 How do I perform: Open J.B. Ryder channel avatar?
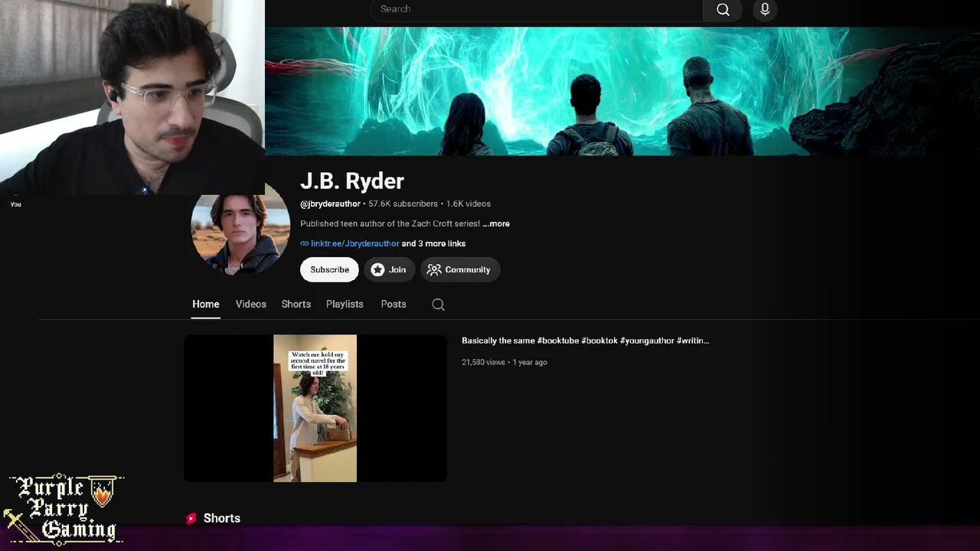coord(240,228)
